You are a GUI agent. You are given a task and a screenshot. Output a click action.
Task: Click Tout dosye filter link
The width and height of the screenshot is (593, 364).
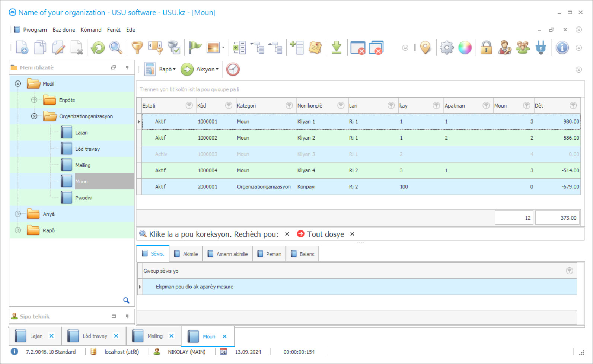(x=325, y=234)
